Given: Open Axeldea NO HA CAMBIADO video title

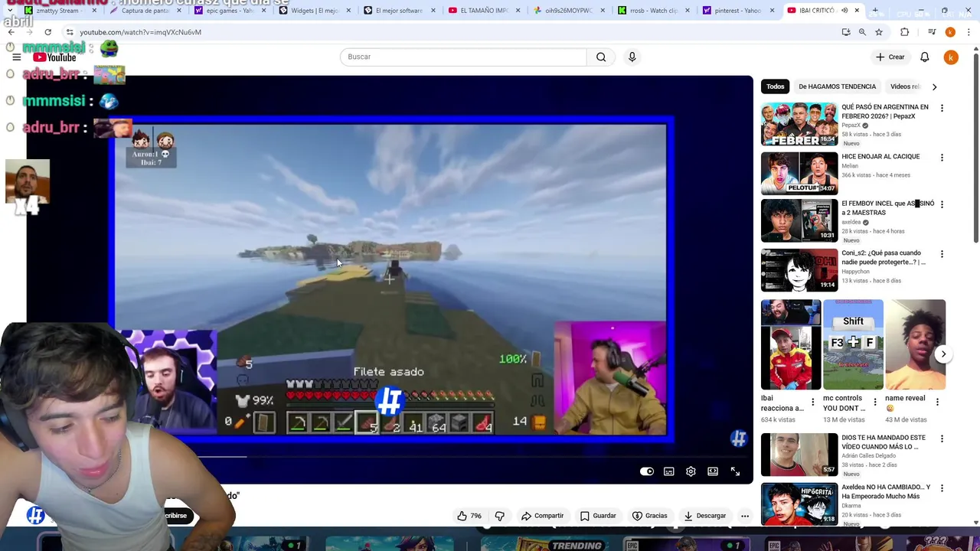Looking at the screenshot, I should pos(886,491).
